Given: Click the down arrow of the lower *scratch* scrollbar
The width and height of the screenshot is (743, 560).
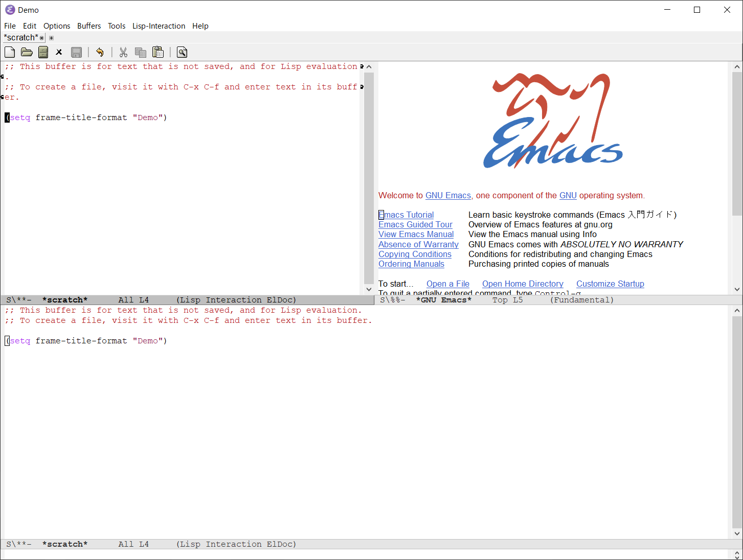Looking at the screenshot, I should (x=737, y=533).
